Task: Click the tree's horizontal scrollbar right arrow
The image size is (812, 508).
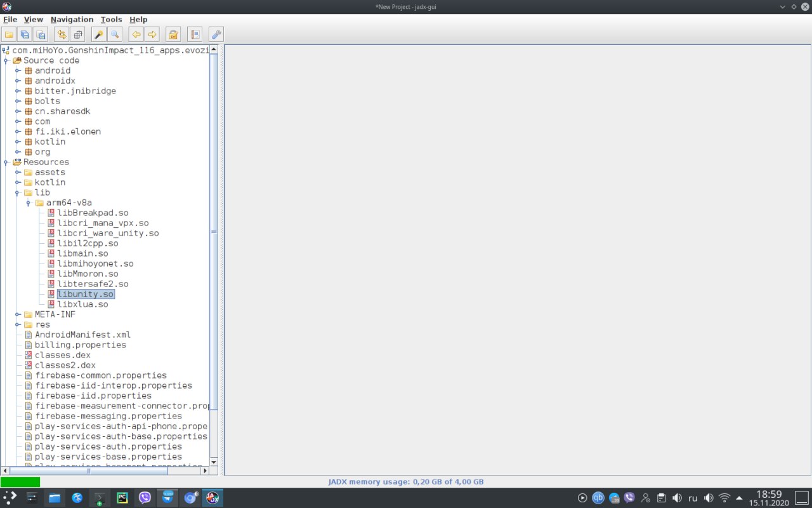Action: [205, 471]
